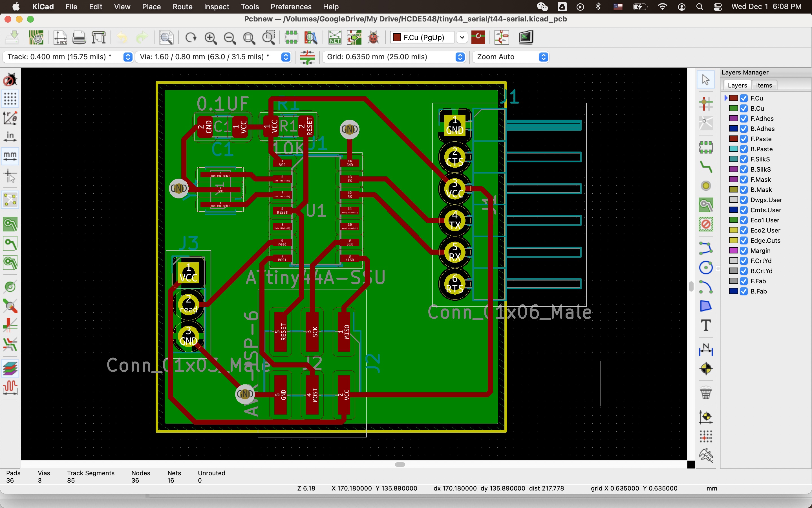Click the Zoom to Fit icon
The image size is (812, 508).
(249, 37)
